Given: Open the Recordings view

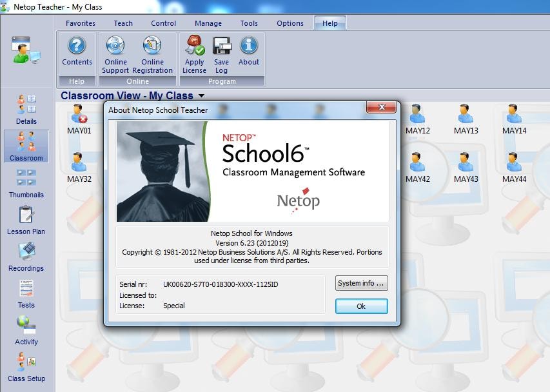Looking at the screenshot, I should [26, 257].
